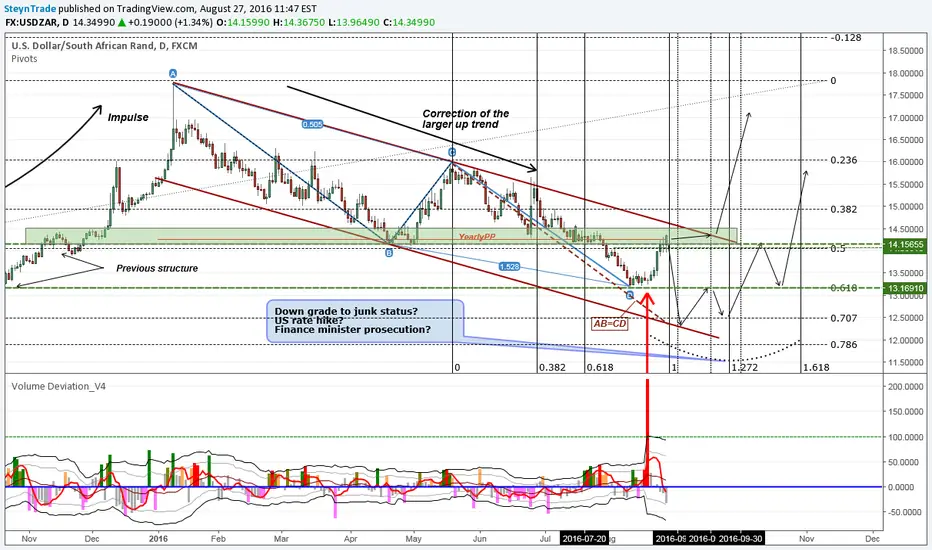
Task: Click the 2016-09-30 date marker
Action: pos(740,539)
